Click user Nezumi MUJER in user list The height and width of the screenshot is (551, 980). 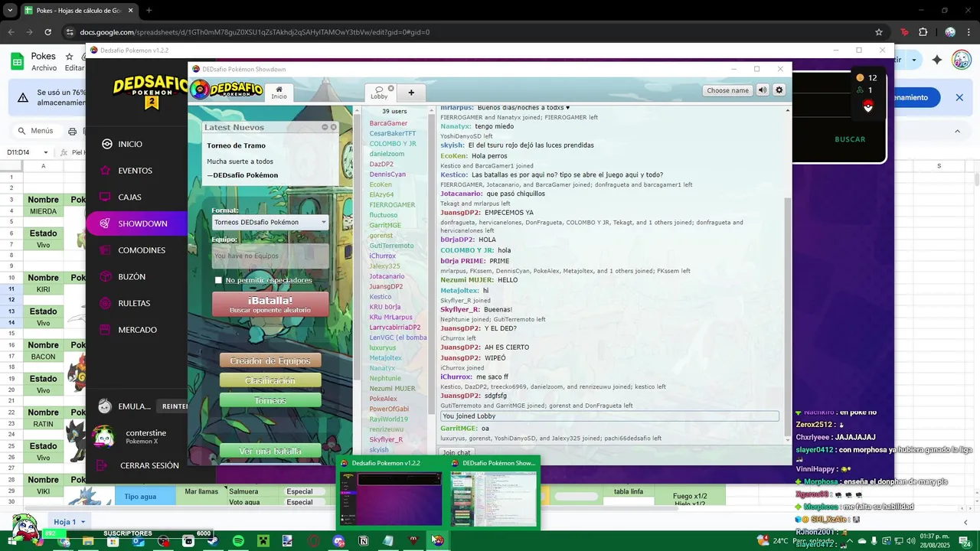(392, 389)
